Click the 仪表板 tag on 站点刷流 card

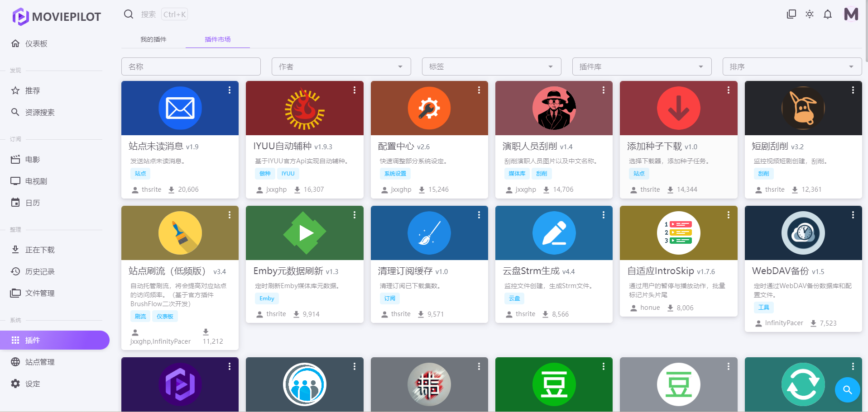[165, 316]
